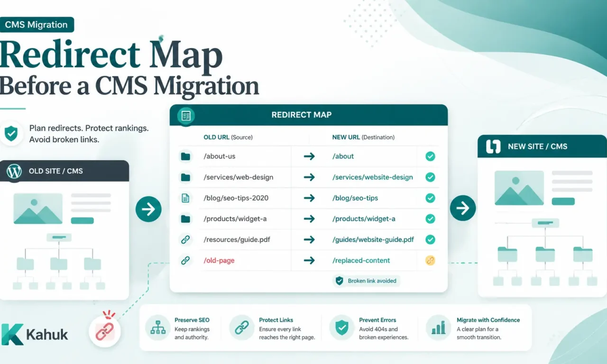Click the /blog/seo-tips-2020 source URL
The width and height of the screenshot is (607, 364).
point(236,198)
